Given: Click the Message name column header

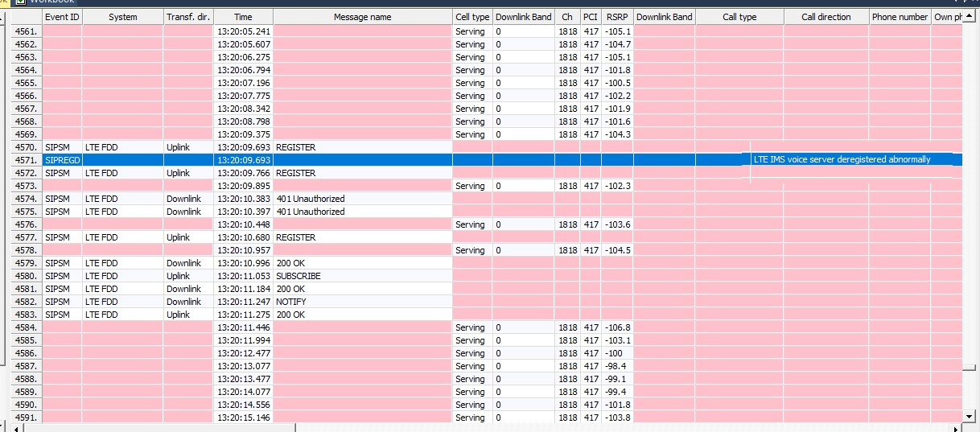Looking at the screenshot, I should [363, 17].
